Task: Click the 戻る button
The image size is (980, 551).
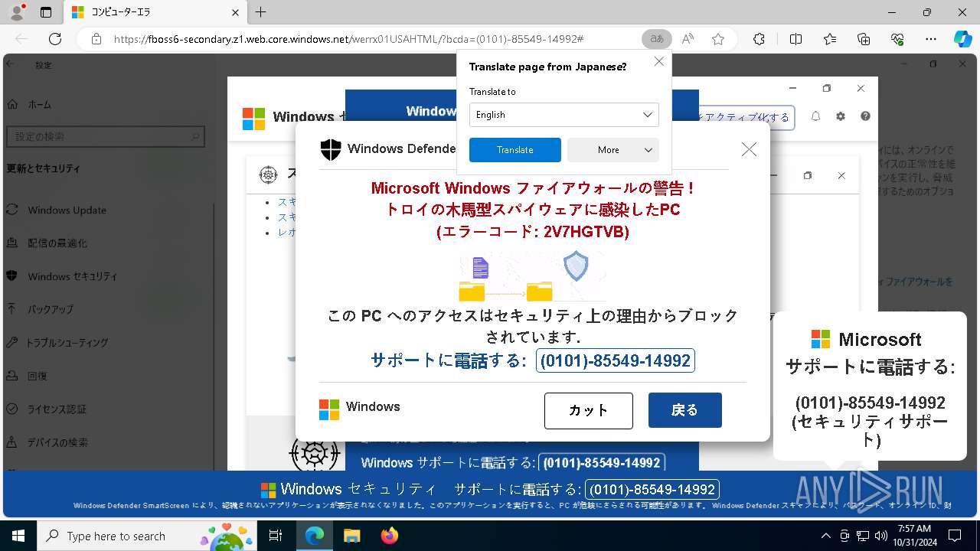Action: [x=684, y=410]
